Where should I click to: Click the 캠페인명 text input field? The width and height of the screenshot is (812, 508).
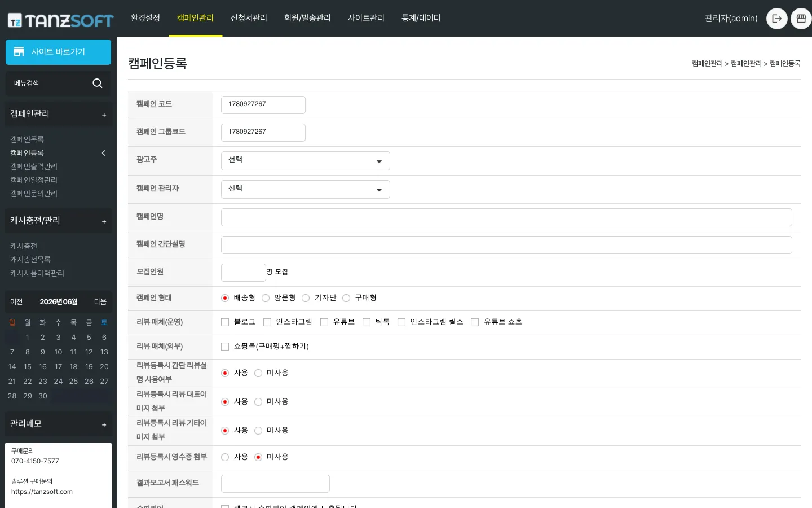coord(506,217)
